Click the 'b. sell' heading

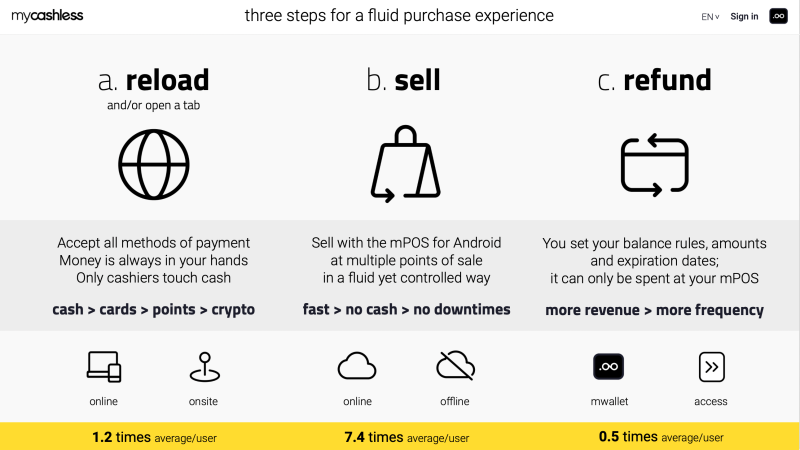[x=403, y=80]
